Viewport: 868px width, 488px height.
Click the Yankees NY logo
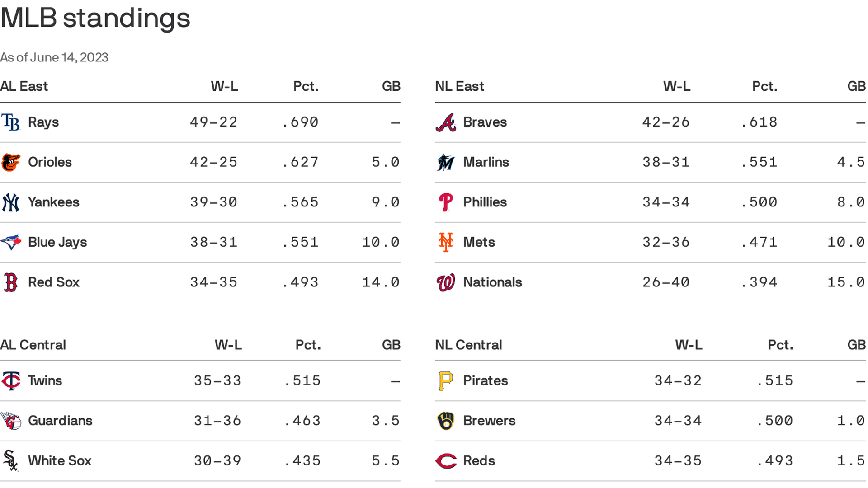[11, 202]
